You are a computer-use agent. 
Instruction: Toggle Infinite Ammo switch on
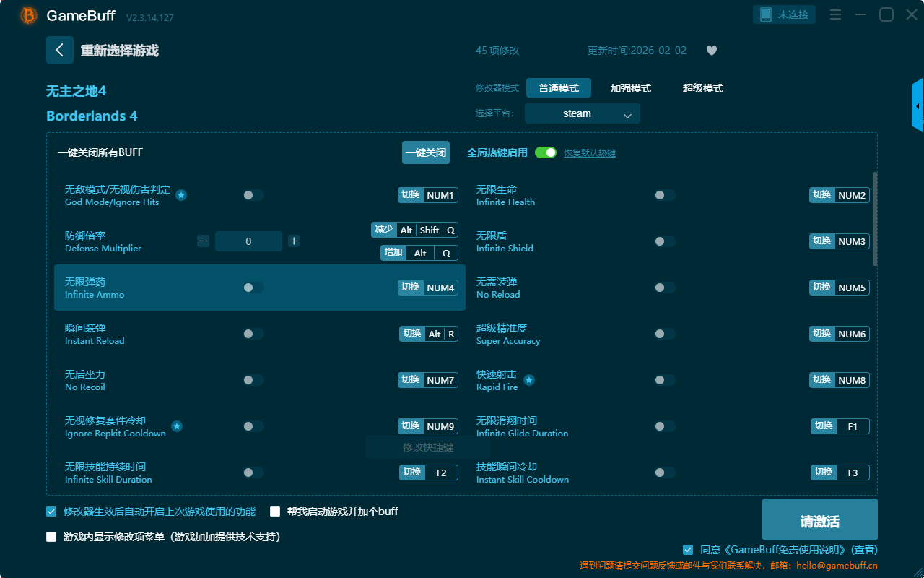(x=253, y=288)
